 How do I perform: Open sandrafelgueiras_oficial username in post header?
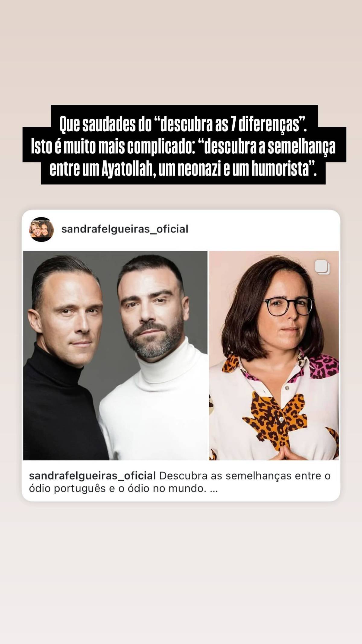click(x=125, y=229)
